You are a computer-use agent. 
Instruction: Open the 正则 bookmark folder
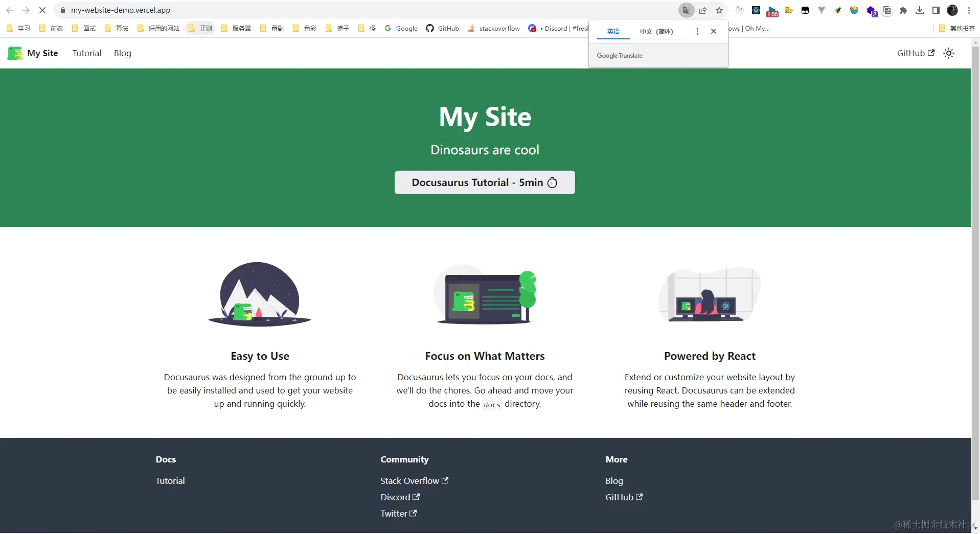200,29
